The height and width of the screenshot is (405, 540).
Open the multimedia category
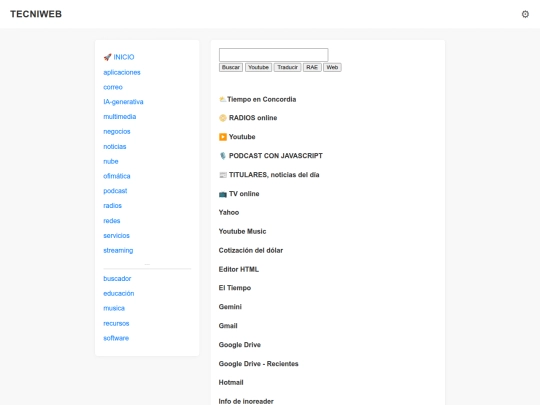point(120,117)
